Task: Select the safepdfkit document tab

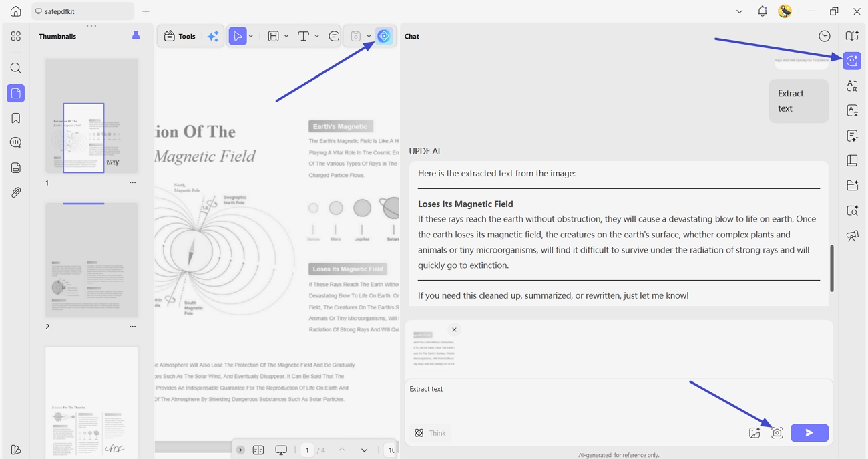Action: pos(83,11)
